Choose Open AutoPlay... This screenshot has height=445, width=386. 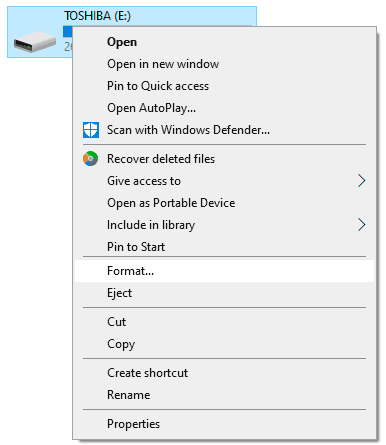click(224, 108)
